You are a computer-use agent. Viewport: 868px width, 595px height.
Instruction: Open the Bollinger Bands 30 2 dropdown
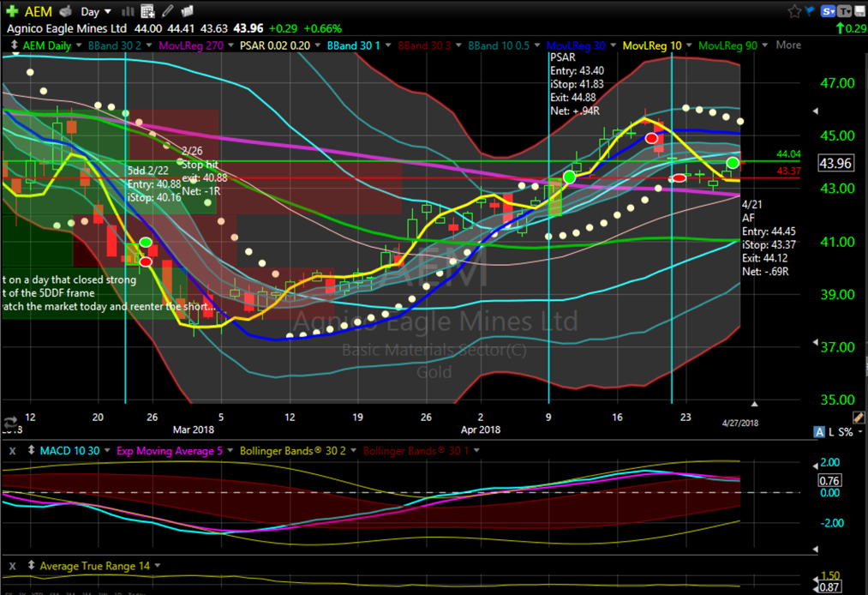pyautogui.click(x=354, y=451)
